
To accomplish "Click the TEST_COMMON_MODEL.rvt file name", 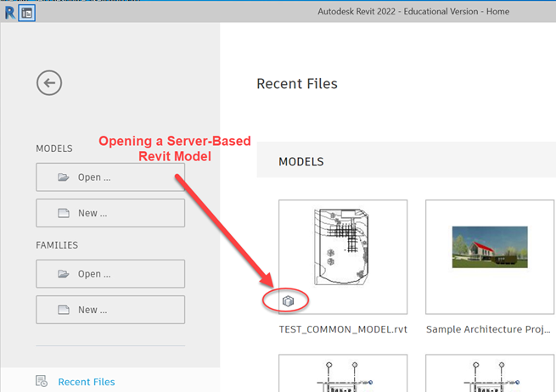I will pyautogui.click(x=343, y=329).
